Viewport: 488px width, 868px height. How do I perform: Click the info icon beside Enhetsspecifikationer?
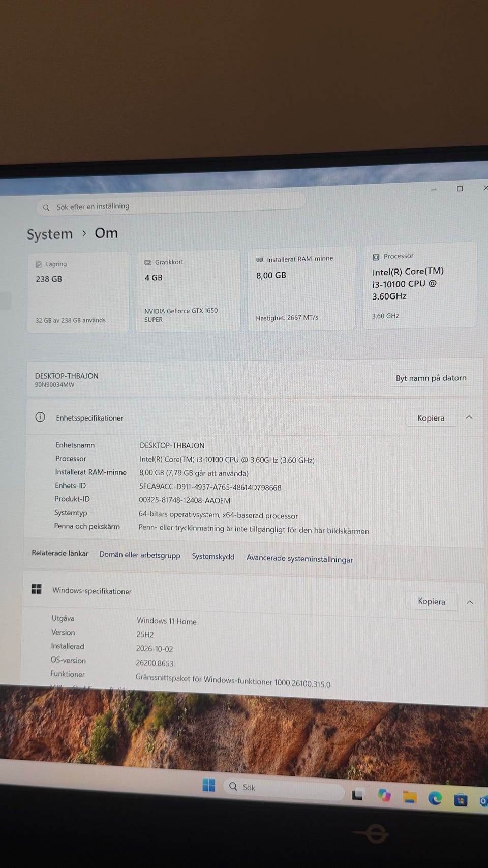40,417
